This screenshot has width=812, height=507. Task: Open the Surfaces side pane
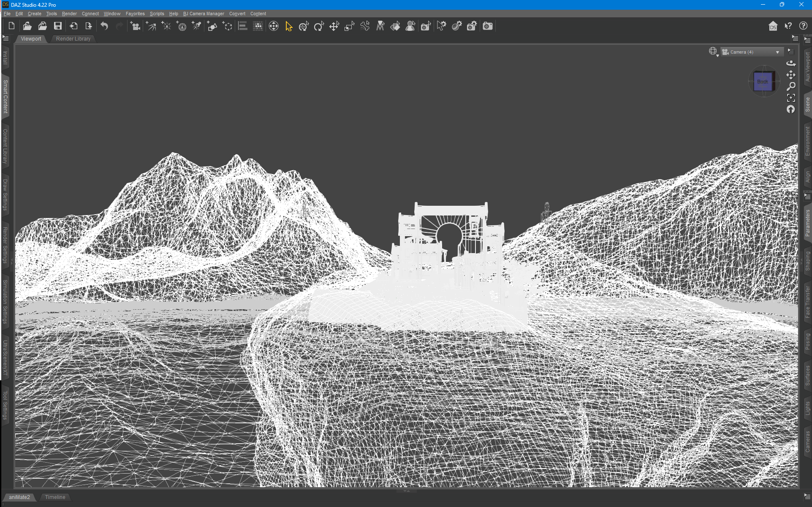pos(807,376)
